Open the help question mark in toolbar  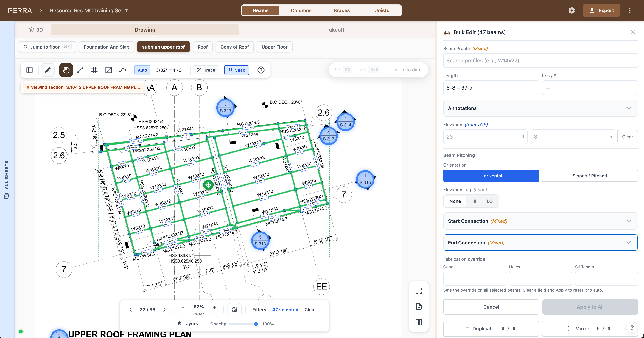261,70
